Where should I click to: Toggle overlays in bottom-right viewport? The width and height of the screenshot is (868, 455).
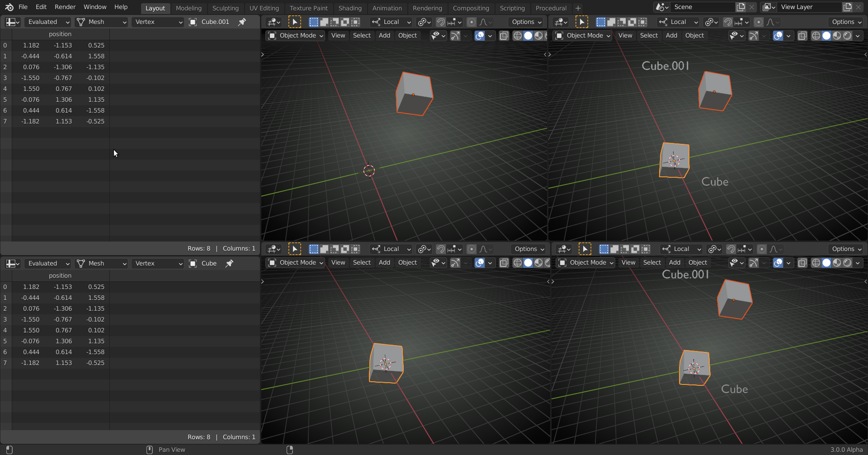(778, 263)
